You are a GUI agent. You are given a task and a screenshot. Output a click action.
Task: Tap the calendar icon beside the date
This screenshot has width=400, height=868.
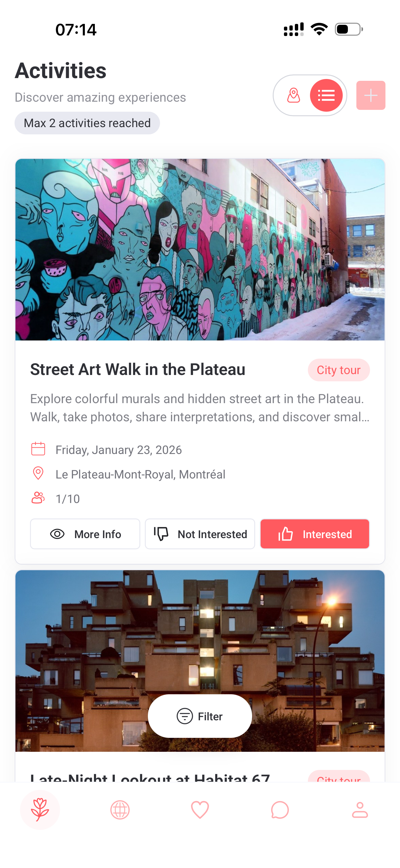pos(38,449)
